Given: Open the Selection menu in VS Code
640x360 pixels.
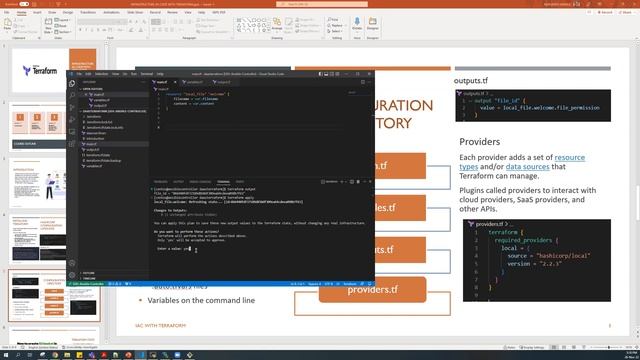Looking at the screenshot, I should [x=102, y=74].
